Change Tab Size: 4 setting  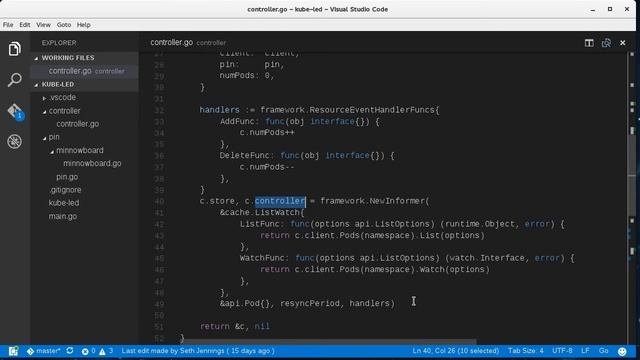526,351
